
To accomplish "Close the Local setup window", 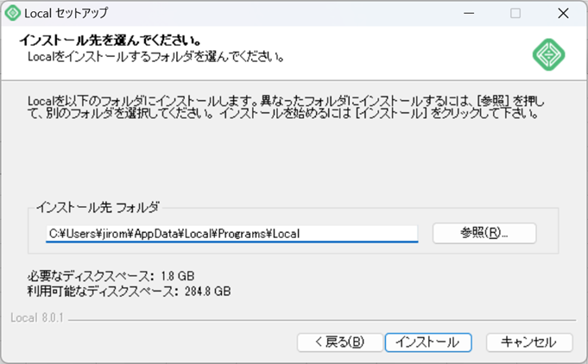I will click(562, 14).
